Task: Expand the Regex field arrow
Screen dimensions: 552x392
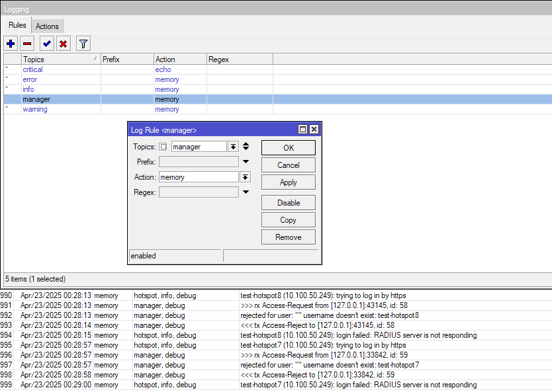Action: tap(245, 192)
